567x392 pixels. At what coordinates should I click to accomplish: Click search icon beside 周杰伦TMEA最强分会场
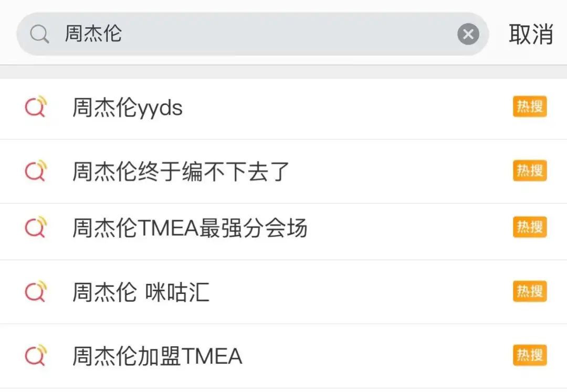36,228
